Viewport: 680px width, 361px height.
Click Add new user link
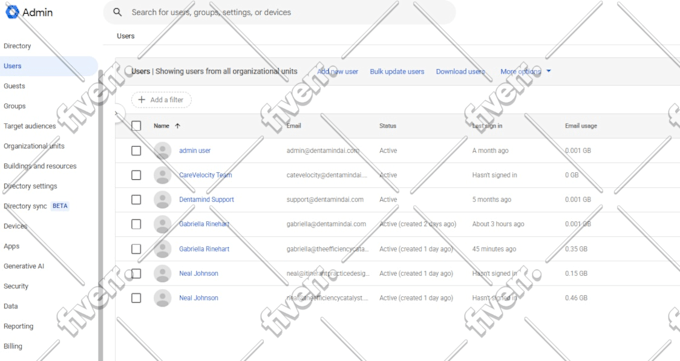(x=338, y=72)
